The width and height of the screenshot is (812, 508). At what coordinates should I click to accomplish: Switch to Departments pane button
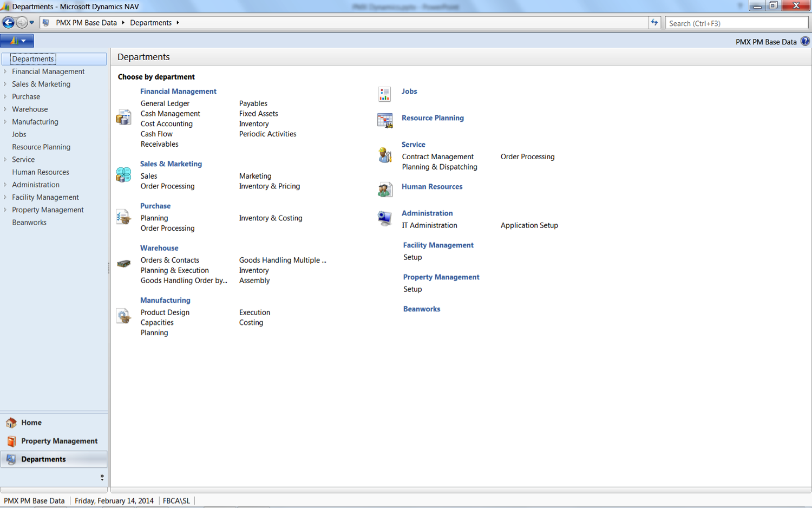click(54, 459)
